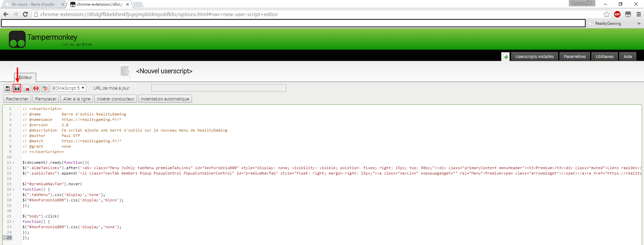Open the Aide tab
The width and height of the screenshot is (644, 245).
pyautogui.click(x=628, y=57)
